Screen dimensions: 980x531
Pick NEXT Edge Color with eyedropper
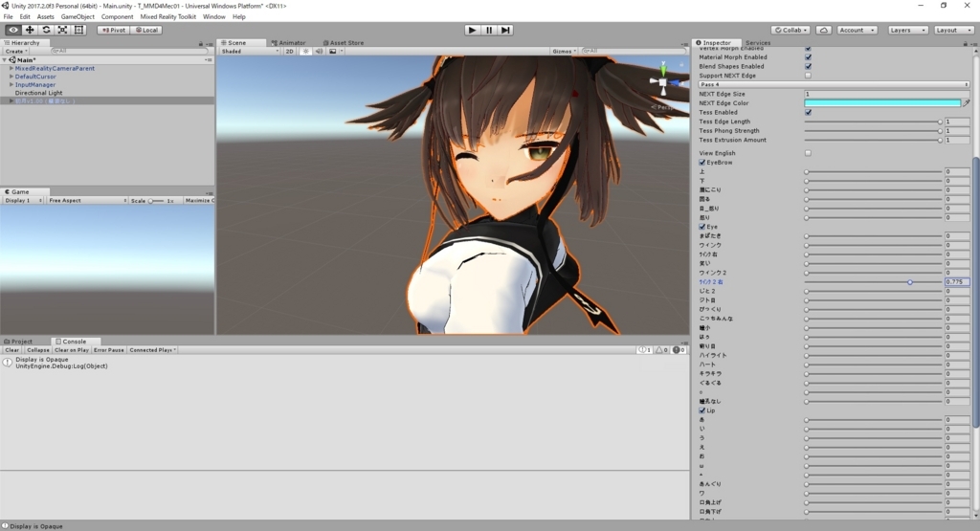[x=967, y=103]
